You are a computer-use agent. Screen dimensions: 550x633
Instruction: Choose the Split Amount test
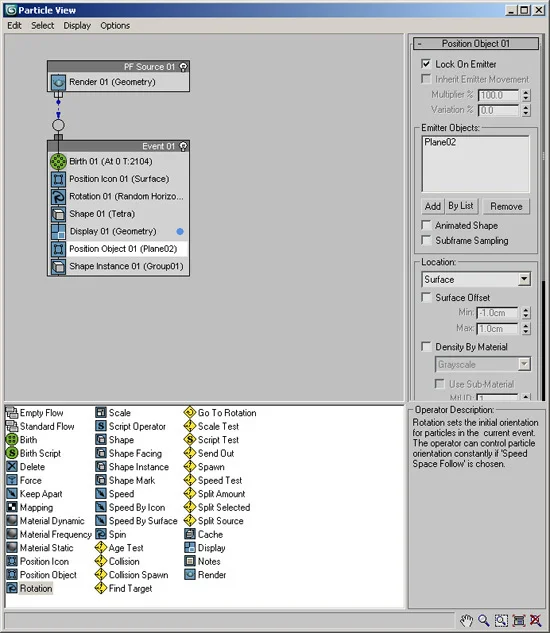point(215,494)
